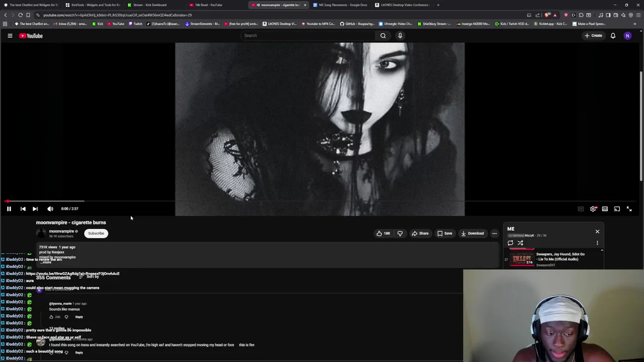Open the GitHub bookmark
The height and width of the screenshot is (362, 644).
tap(357, 24)
